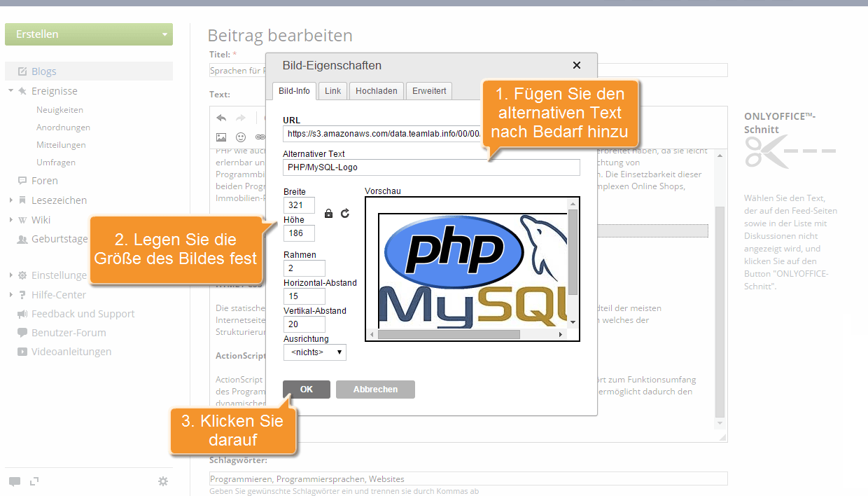The height and width of the screenshot is (496, 868).
Task: Click the Breite input field
Action: (x=299, y=205)
